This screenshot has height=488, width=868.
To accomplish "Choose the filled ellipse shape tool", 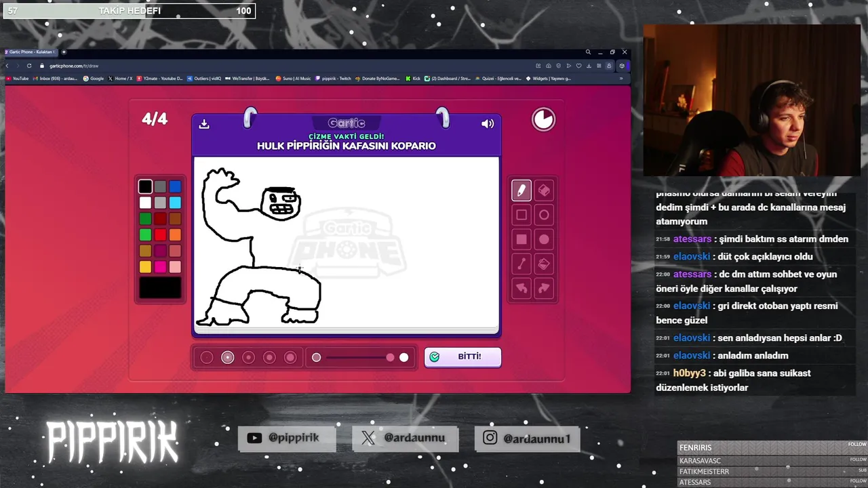I will [544, 239].
